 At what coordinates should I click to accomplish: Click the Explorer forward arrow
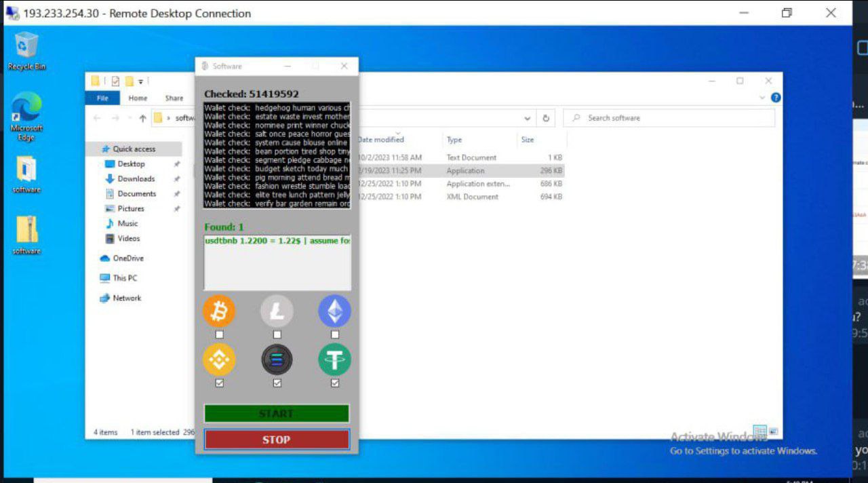pyautogui.click(x=115, y=118)
